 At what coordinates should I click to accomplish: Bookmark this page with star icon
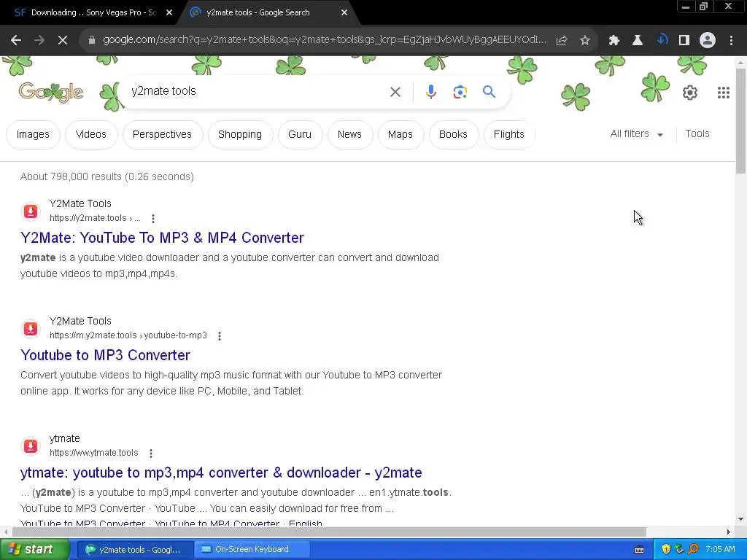pyautogui.click(x=585, y=41)
